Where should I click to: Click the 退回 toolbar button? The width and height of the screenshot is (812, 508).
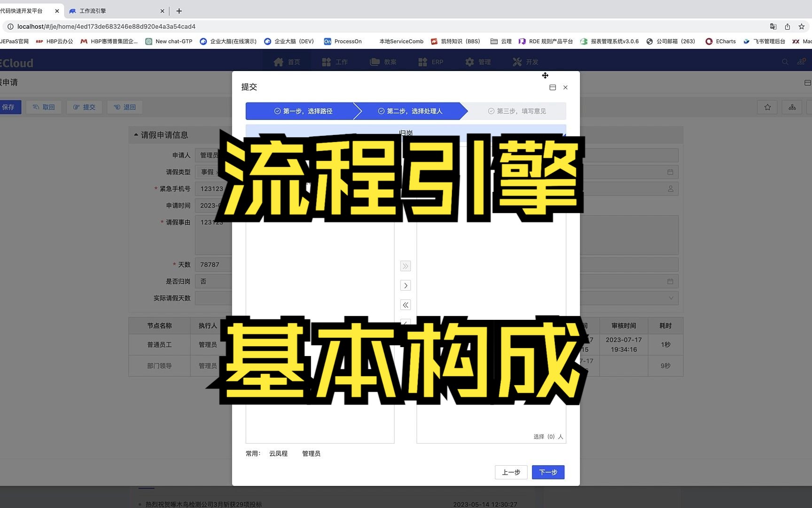[125, 107]
